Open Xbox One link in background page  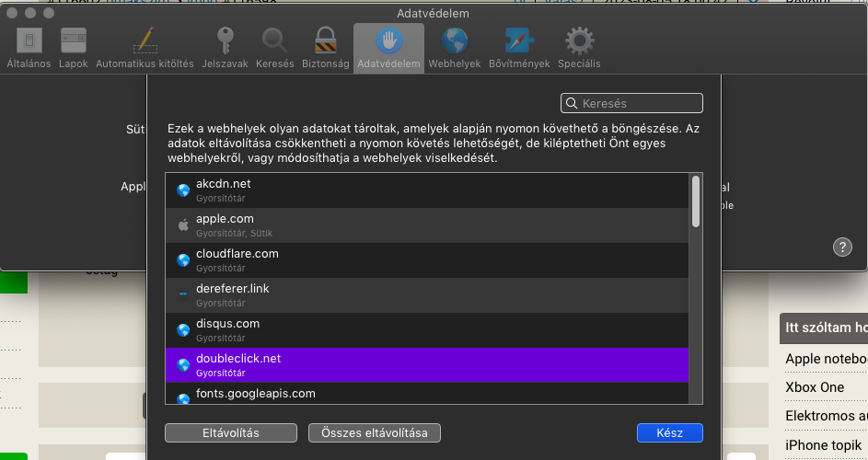pos(815,387)
